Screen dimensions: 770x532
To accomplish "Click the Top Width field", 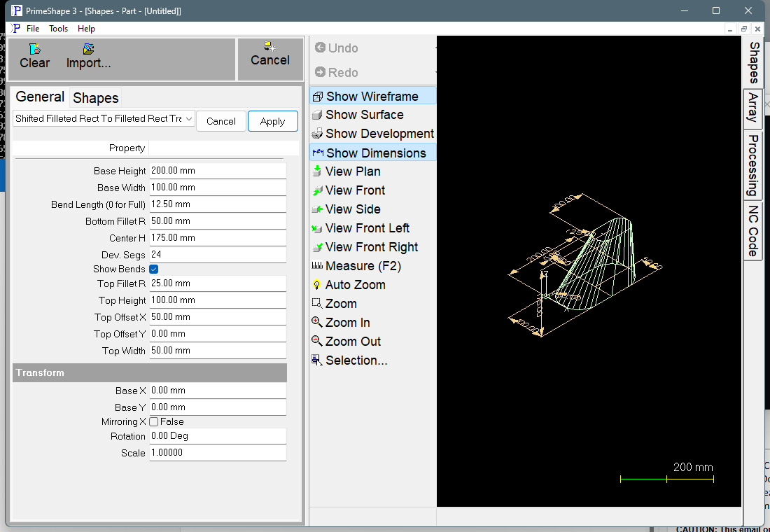I will click(x=218, y=350).
